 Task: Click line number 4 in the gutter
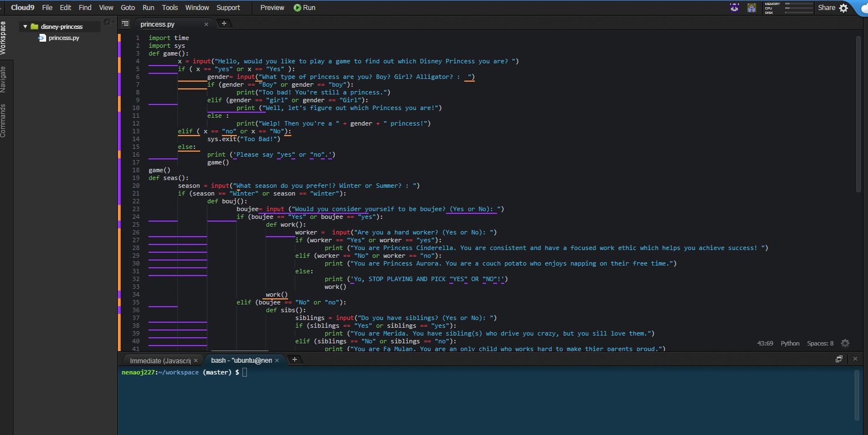pyautogui.click(x=137, y=61)
